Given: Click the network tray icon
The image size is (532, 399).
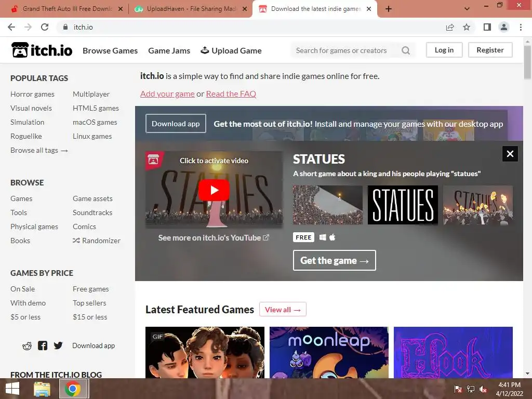Looking at the screenshot, I should coord(471,389).
